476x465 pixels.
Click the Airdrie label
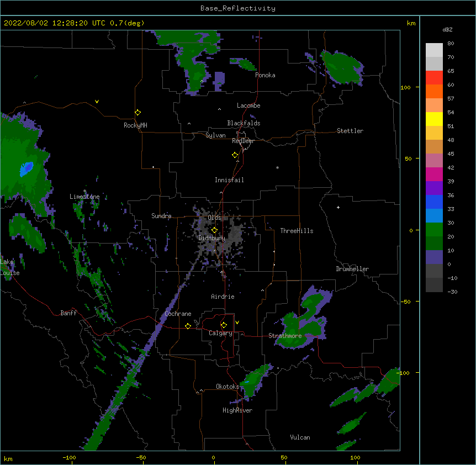click(x=223, y=297)
